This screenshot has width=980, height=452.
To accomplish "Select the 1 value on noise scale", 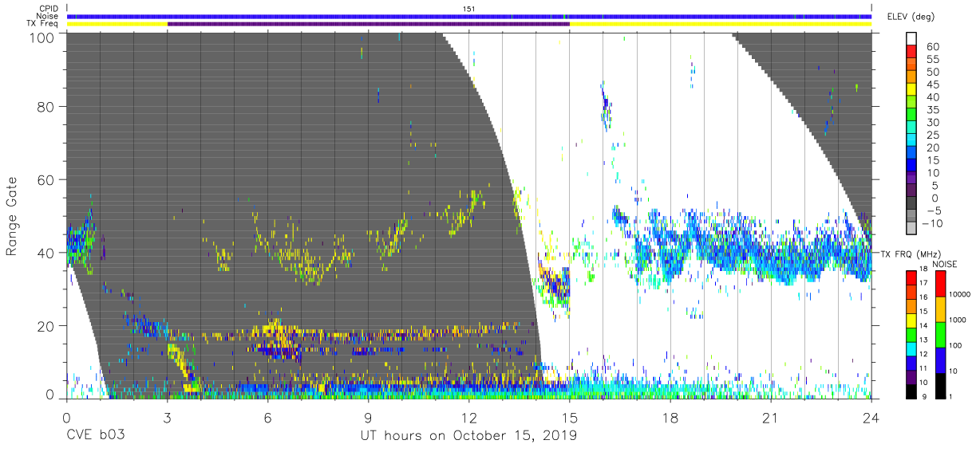I will tap(951, 395).
